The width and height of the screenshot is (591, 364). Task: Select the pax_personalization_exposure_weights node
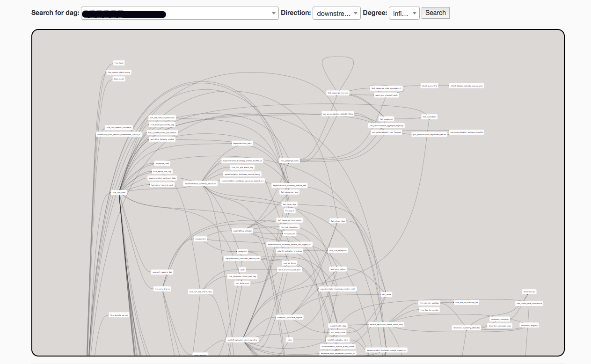467,132
